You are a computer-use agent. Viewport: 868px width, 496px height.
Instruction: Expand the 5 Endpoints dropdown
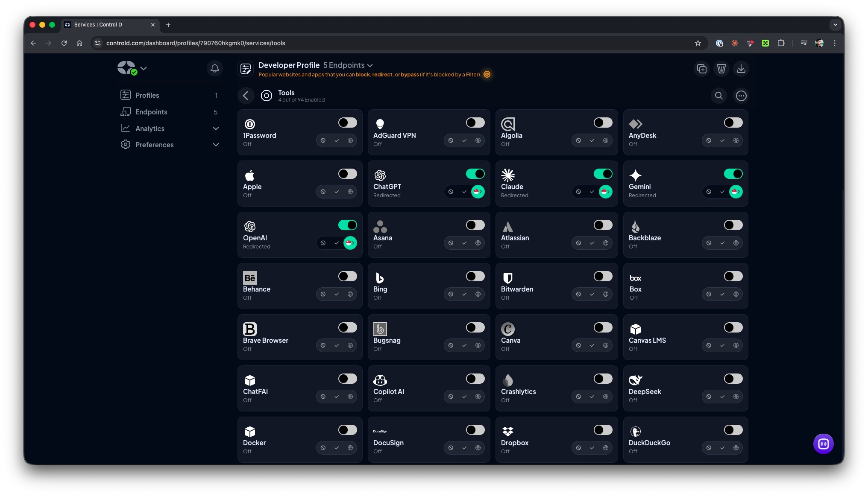(348, 65)
